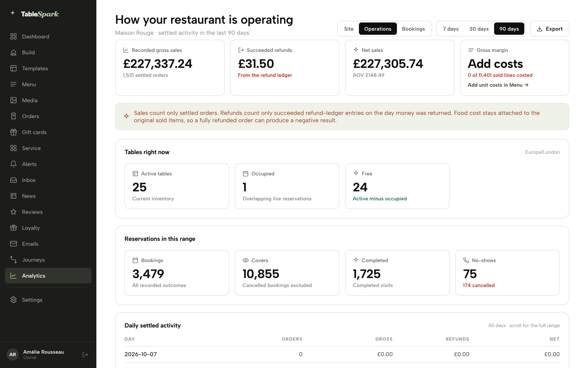This screenshot has width=588, height=368.
Task: Click the No-shows phone icon
Action: coord(466,260)
